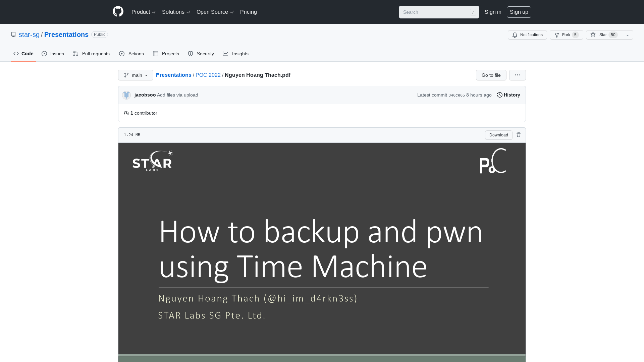View Insights via the graph icon

pyautogui.click(x=225, y=54)
